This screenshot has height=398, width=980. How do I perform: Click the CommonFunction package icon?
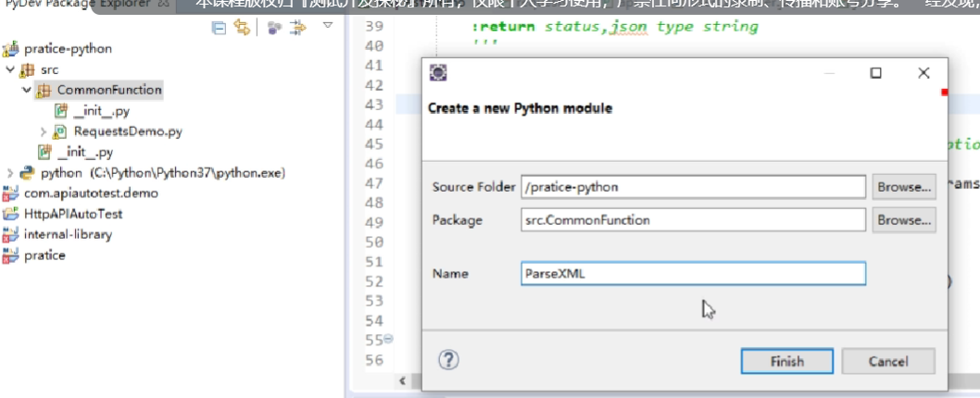tap(44, 91)
